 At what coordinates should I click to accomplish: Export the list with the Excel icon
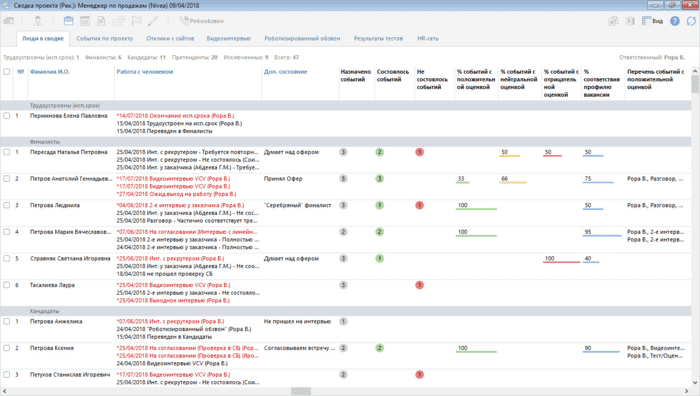pos(630,21)
